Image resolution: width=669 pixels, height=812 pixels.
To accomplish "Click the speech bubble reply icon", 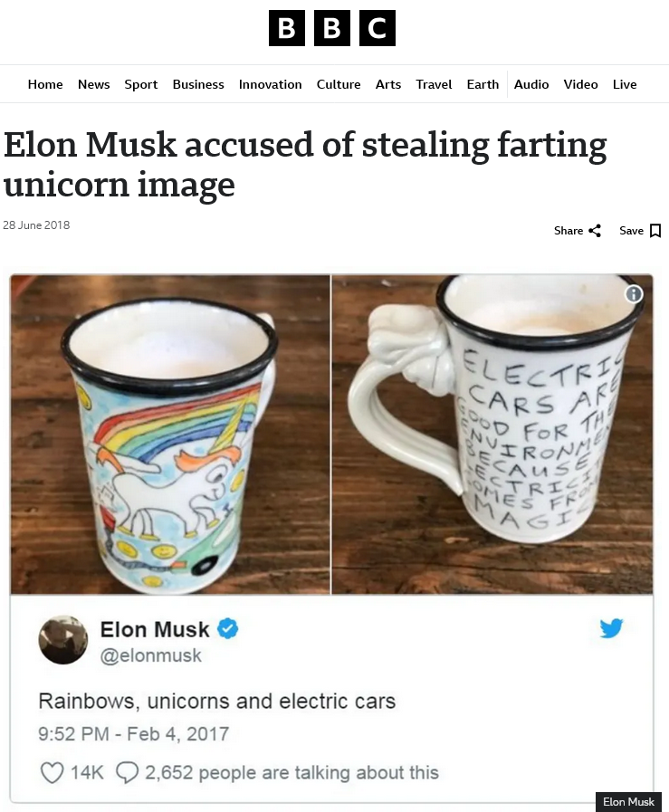I will 127,772.
